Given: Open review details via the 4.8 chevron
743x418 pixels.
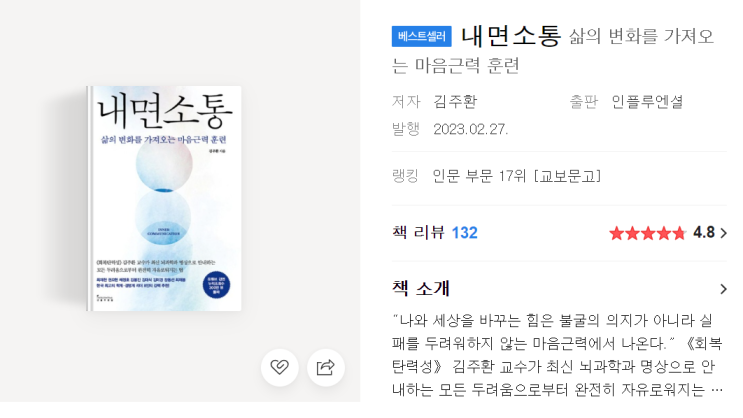Looking at the screenshot, I should [723, 233].
